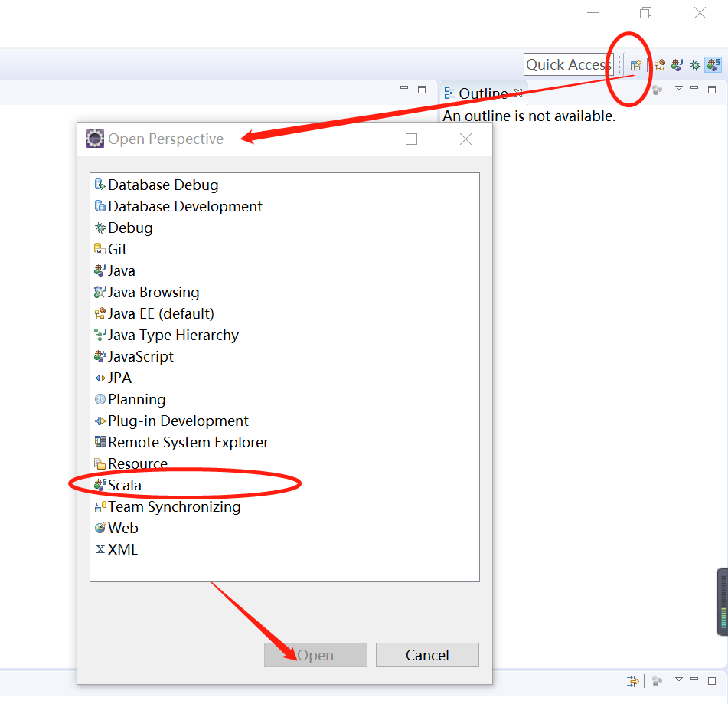
Task: Click the Remote System Explorer list icon
Action: [x=100, y=442]
